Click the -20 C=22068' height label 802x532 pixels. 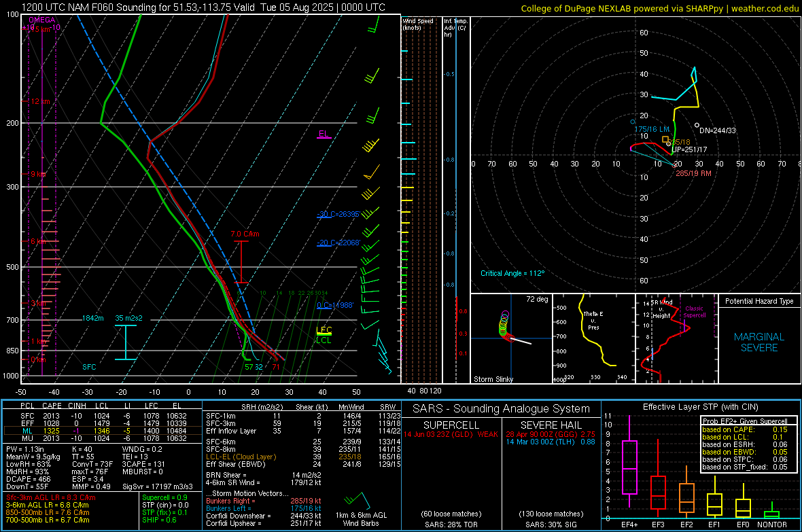pyautogui.click(x=338, y=243)
